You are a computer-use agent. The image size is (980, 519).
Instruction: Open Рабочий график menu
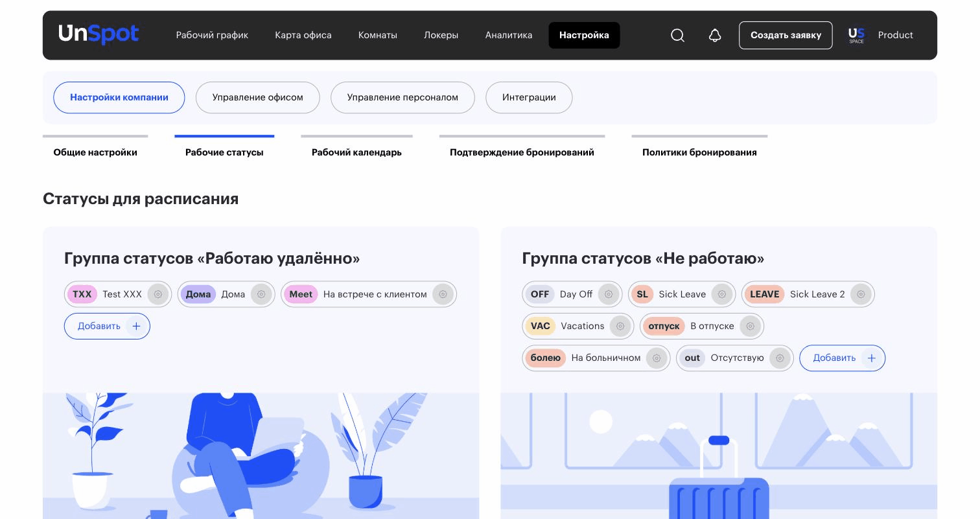click(212, 35)
